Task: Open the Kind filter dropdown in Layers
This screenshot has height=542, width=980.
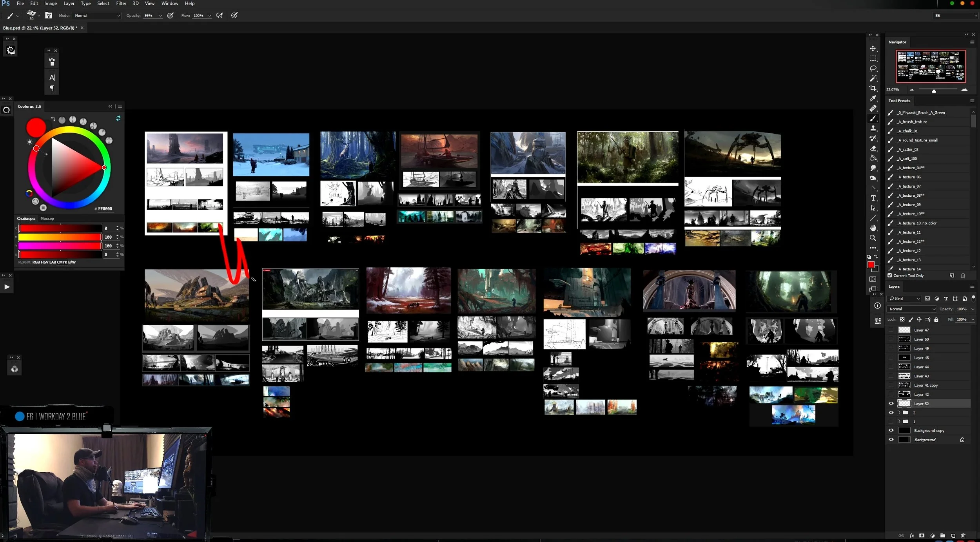Action: click(904, 299)
